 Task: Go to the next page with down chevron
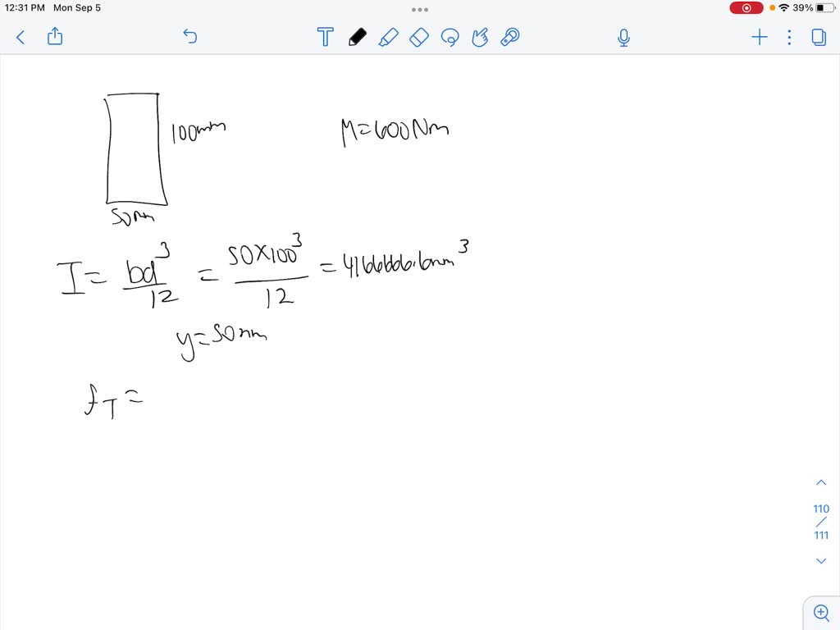821,560
